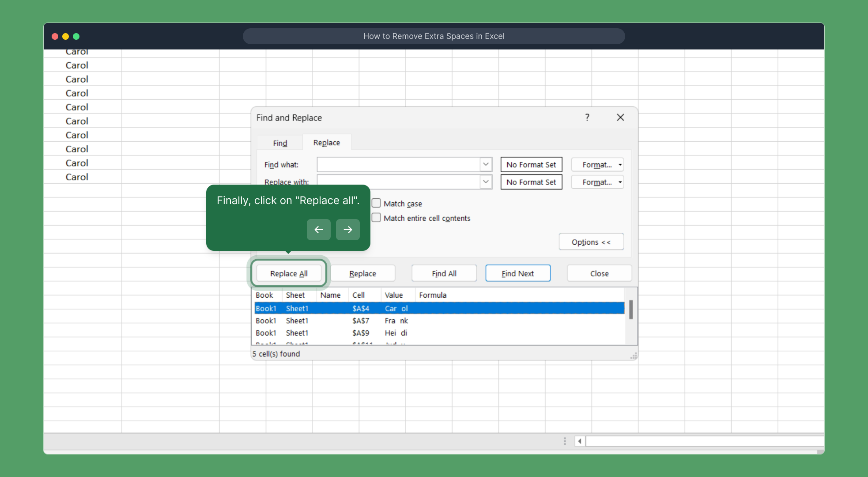Close the Find and Replace dialog with the X icon
This screenshot has height=477, width=868.
pyautogui.click(x=620, y=117)
